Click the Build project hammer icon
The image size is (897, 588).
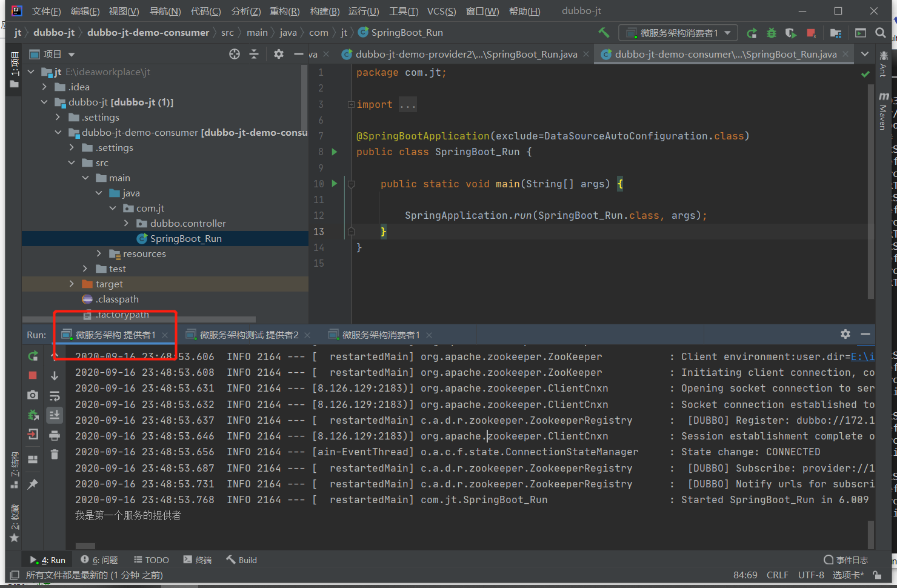[x=604, y=33]
